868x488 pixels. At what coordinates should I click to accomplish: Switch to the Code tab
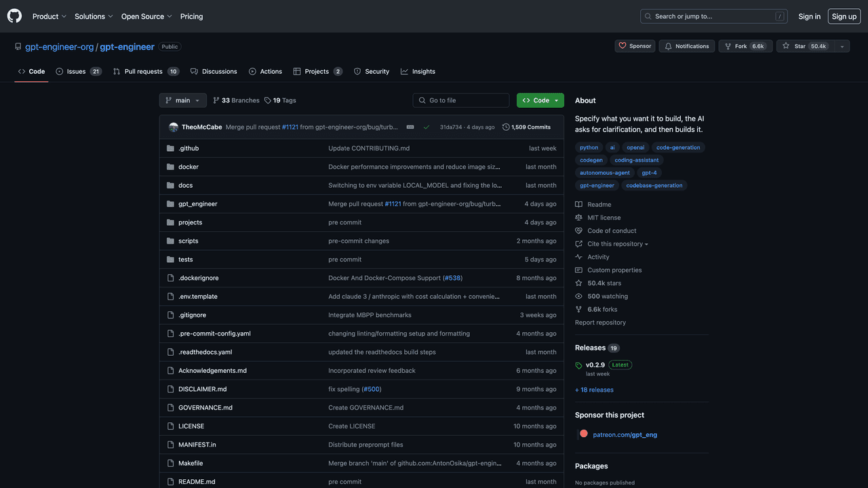[31, 71]
